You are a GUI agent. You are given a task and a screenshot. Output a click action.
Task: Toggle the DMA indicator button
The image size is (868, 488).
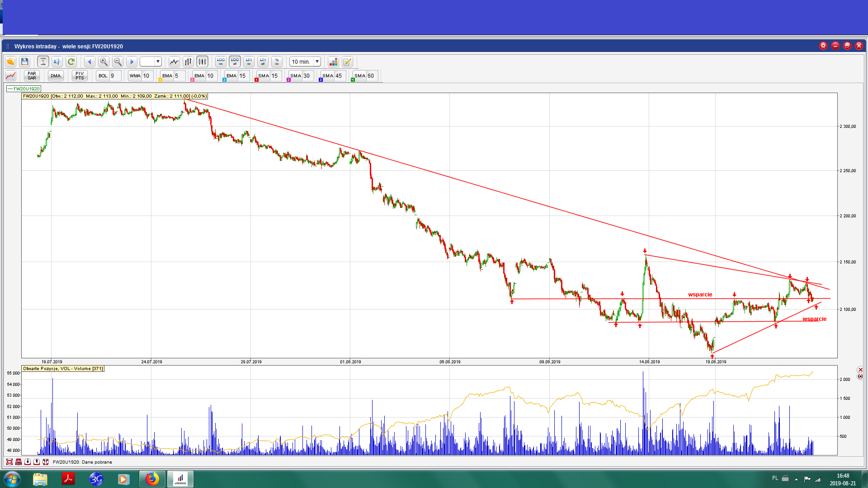point(56,76)
